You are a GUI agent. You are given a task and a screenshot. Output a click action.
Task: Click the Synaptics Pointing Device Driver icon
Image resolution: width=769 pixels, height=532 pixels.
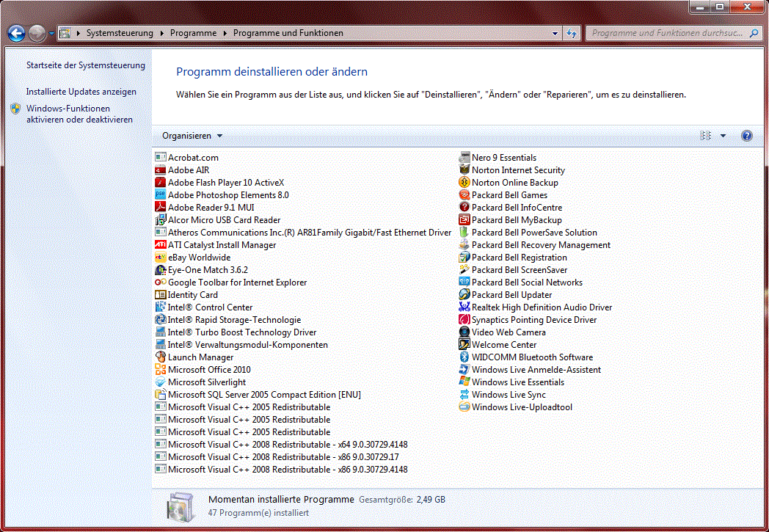(x=464, y=320)
